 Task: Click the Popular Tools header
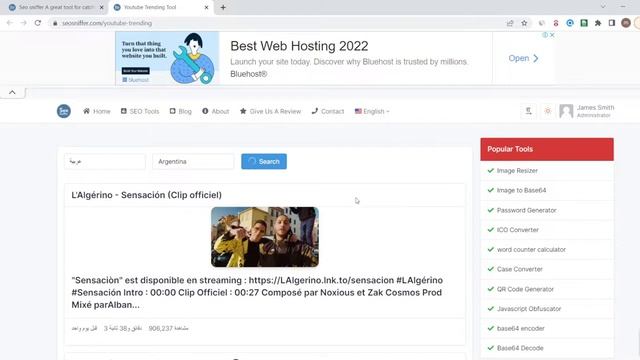(x=547, y=149)
